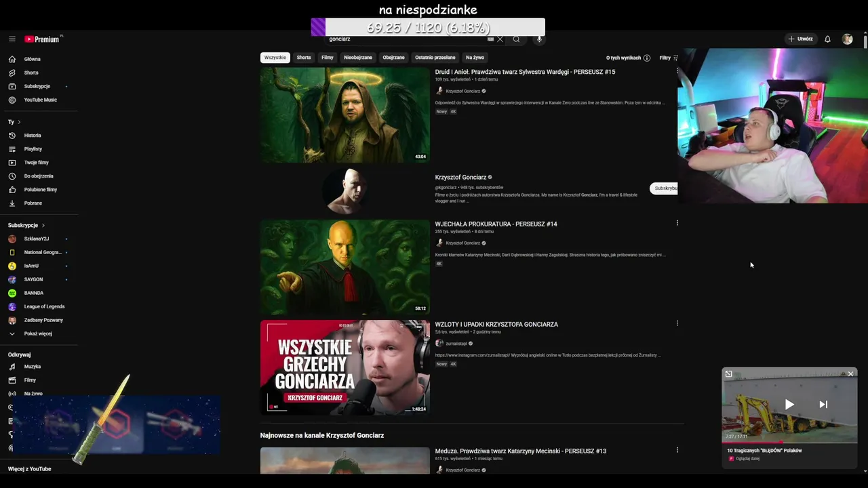Viewport: 868px width, 488px height.
Task: Subscribe to the Krzysztof Gonciarz channel
Action: [x=665, y=188]
